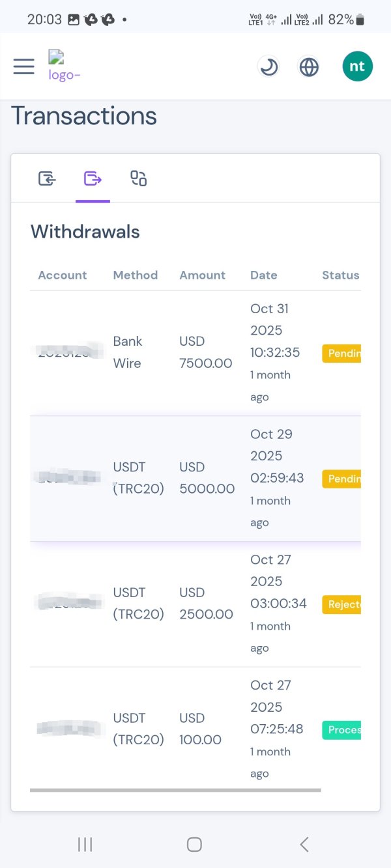The image size is (391, 868).
Task: Click Pending badge on USD 5000.00 row
Action: pos(342,479)
